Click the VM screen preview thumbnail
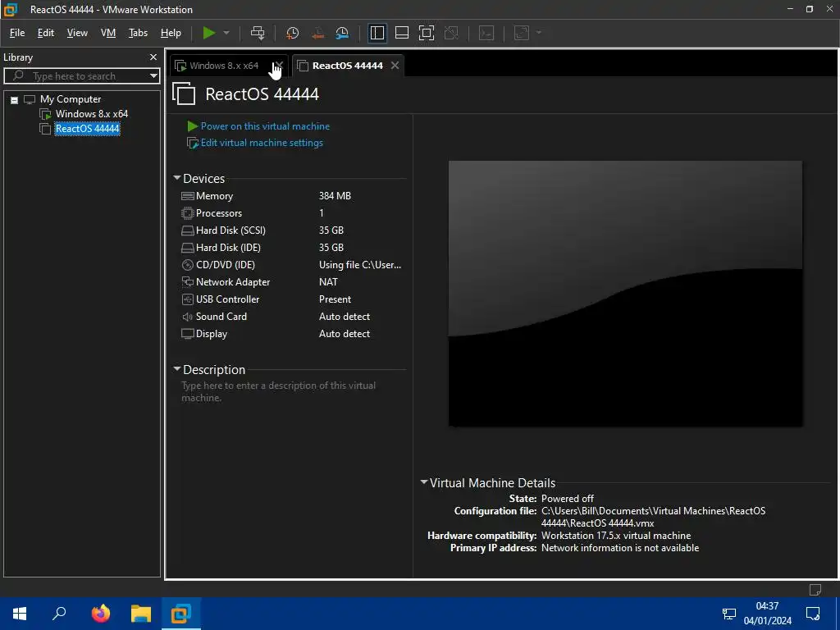 click(x=625, y=294)
